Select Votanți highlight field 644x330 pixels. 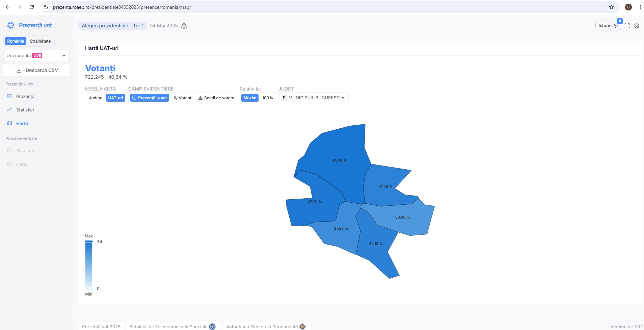(x=183, y=98)
